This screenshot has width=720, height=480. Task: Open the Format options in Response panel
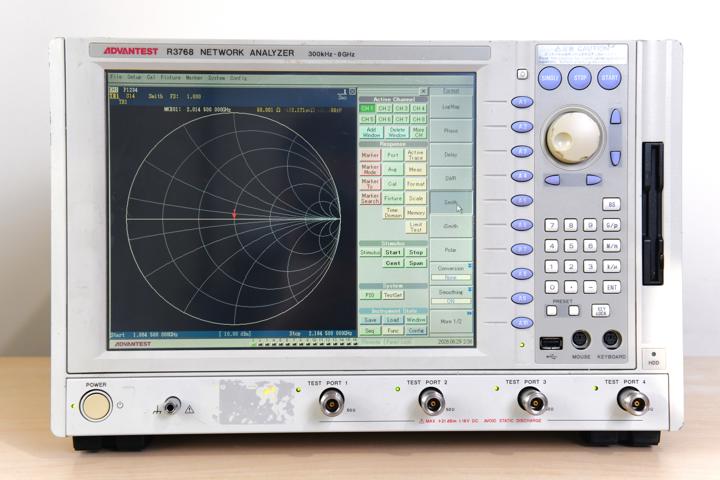click(416, 184)
